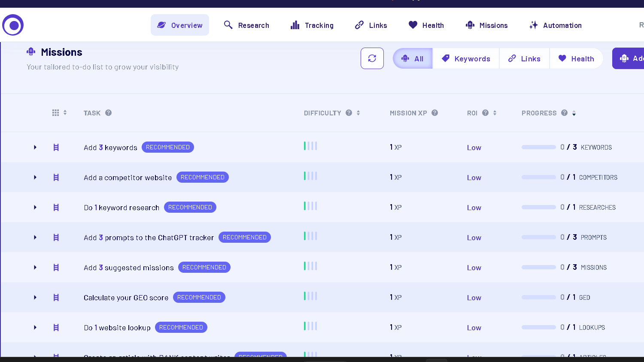
Task: Click the Missions heading rocket icon
Action: coord(31,52)
